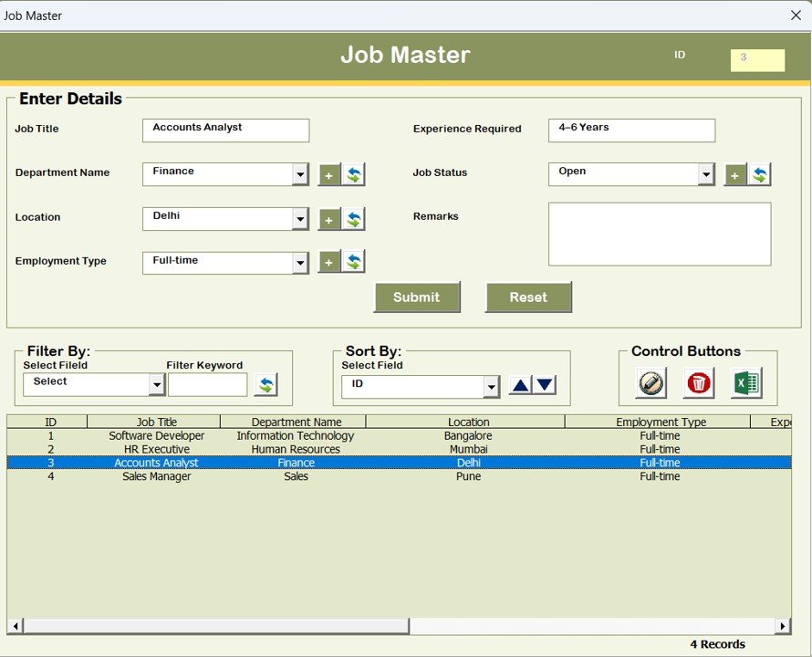The height and width of the screenshot is (657, 812).
Task: Refresh the Department Name list
Action: pyautogui.click(x=353, y=174)
